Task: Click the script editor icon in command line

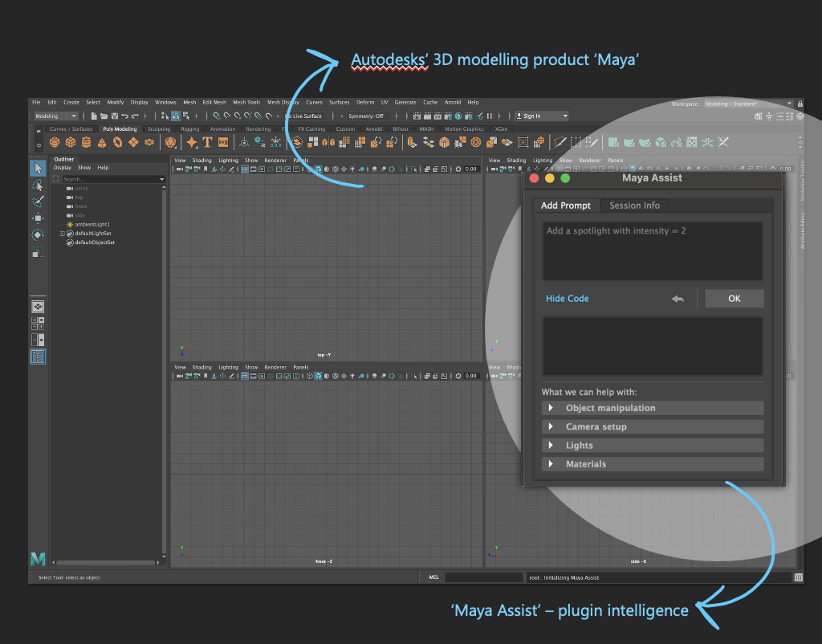Action: click(x=799, y=577)
